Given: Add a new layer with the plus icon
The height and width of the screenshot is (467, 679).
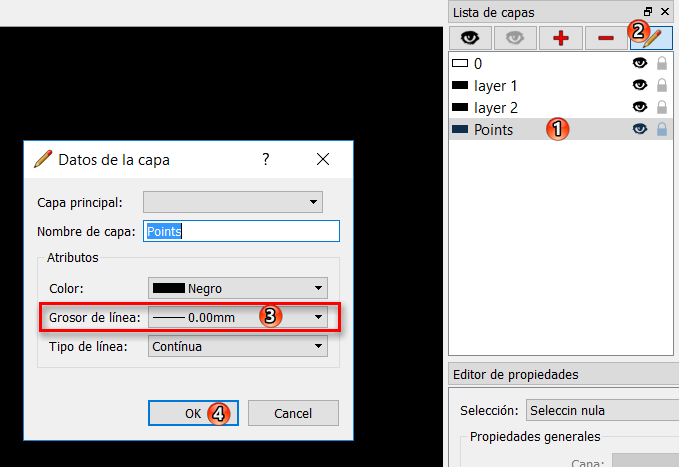Looking at the screenshot, I should 560,38.
